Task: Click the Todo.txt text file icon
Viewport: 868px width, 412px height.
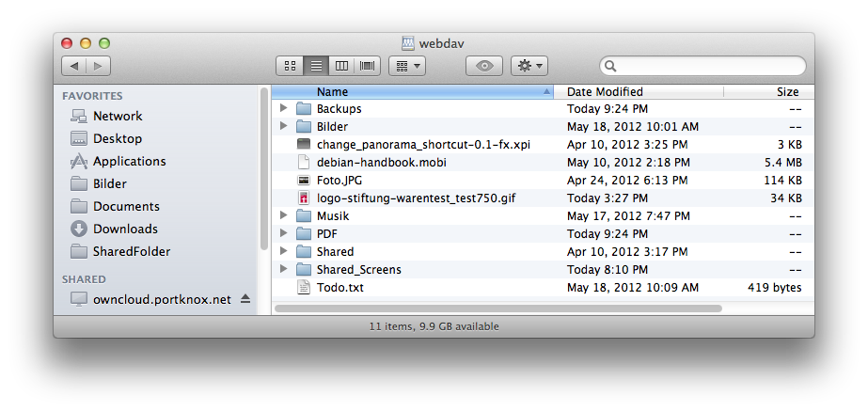Action: (x=304, y=288)
